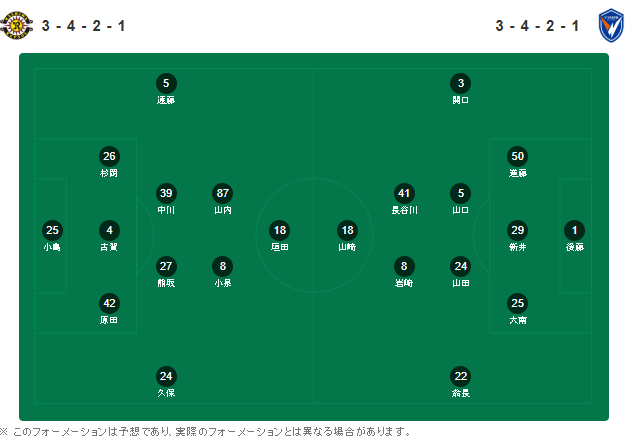
Task: Click the Kashiwa Reysol team crest
Action: coord(16,26)
